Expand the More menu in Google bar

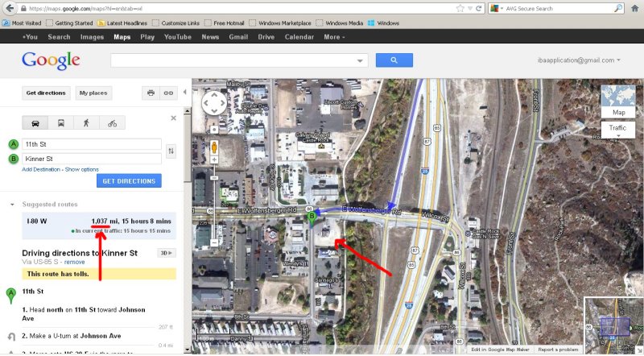pyautogui.click(x=334, y=37)
